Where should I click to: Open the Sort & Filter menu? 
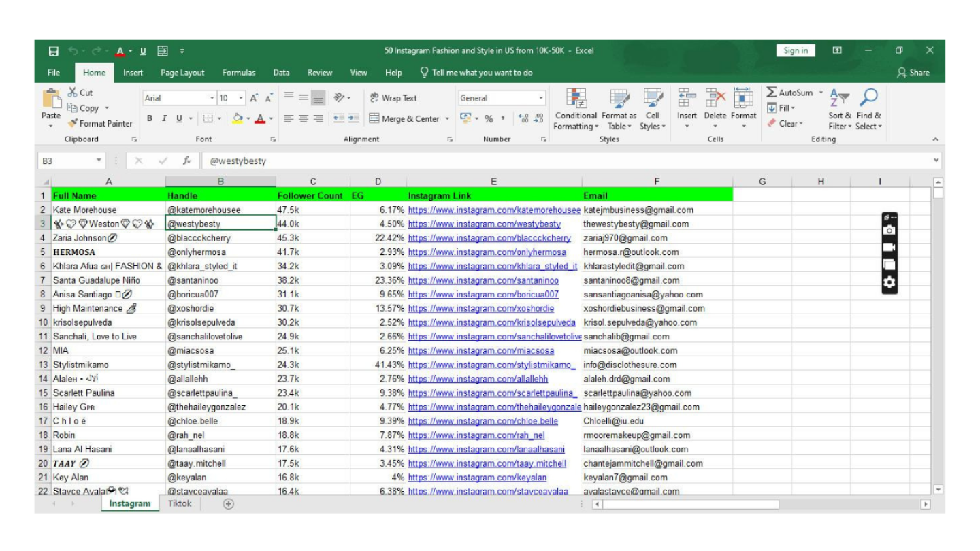840,109
